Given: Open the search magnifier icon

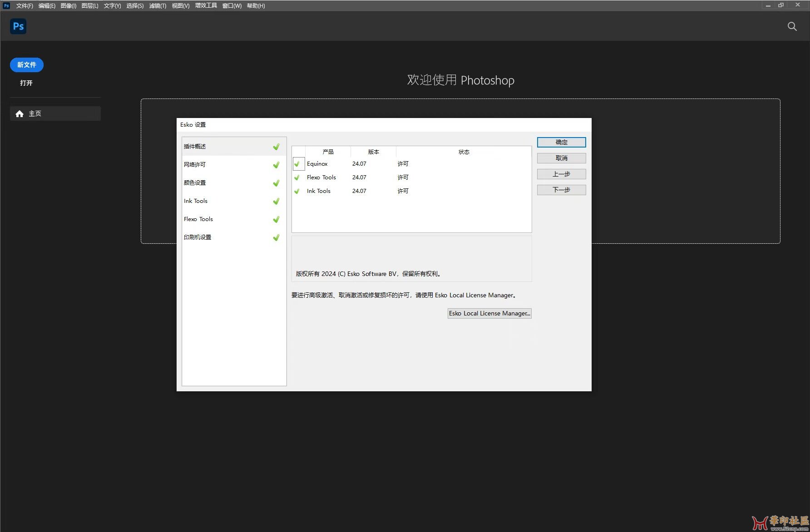Looking at the screenshot, I should click(792, 26).
